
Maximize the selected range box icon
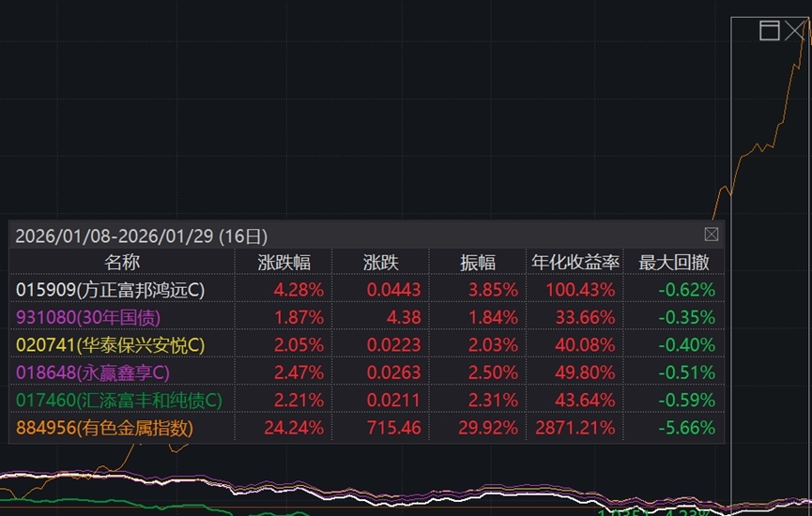tap(769, 31)
